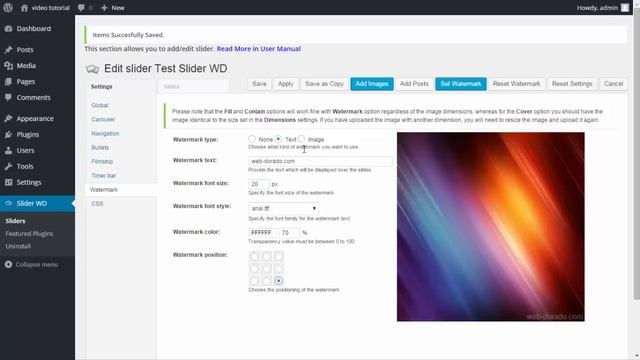Click the Watermark text input field
This screenshot has height=360, width=640.
[320, 161]
